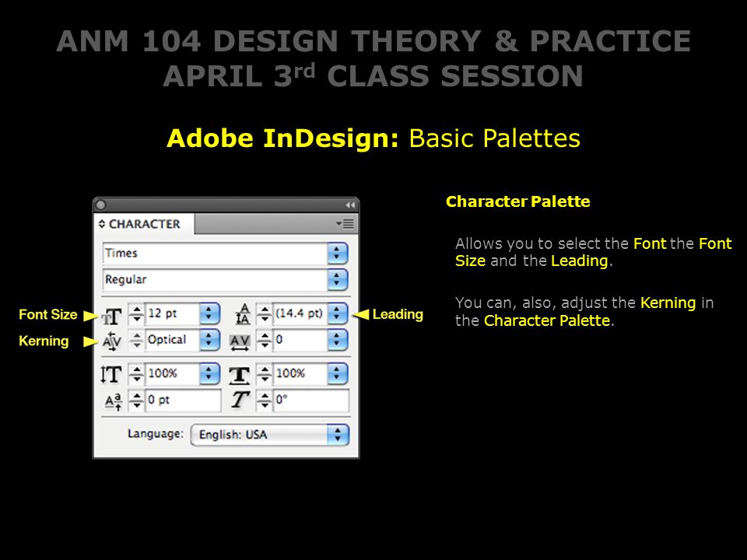
Task: Collapse panel with double-arrow icon
Action: [350, 205]
